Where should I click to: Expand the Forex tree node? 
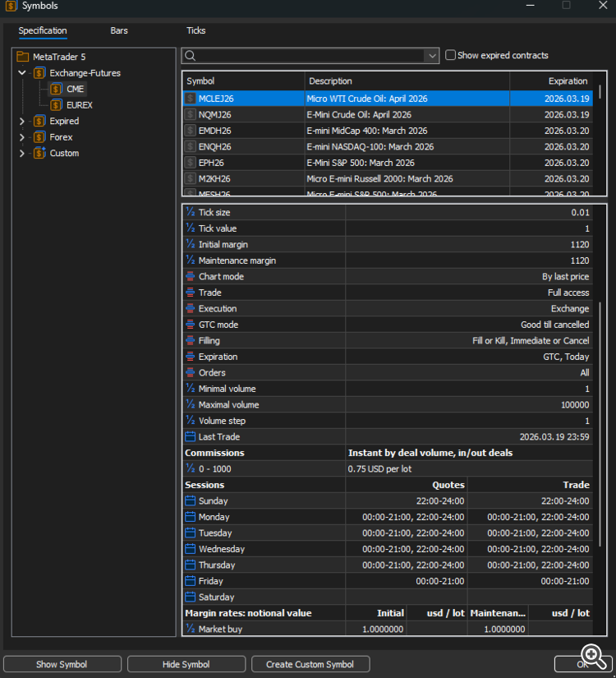22,137
